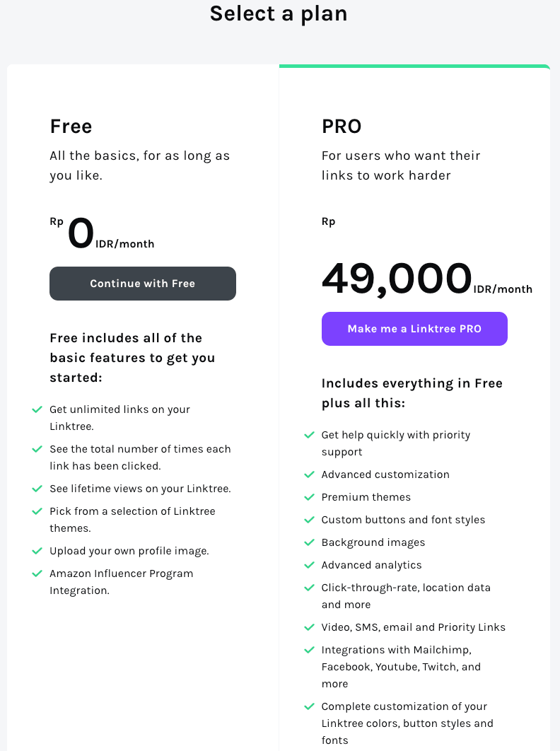Click checkmark next to Premium themes
The height and width of the screenshot is (751, 560).
click(x=309, y=497)
